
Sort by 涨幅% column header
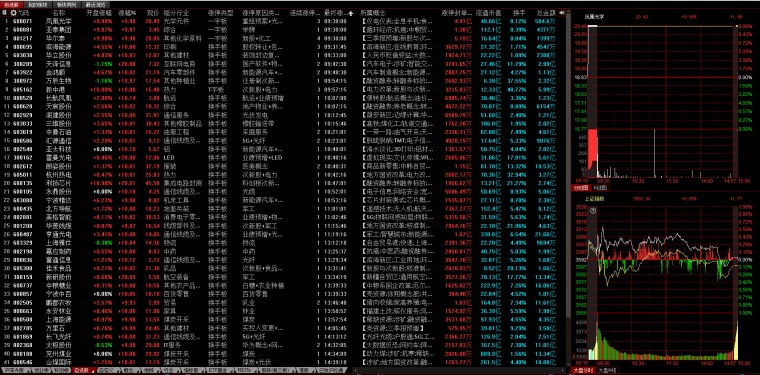click(x=128, y=13)
